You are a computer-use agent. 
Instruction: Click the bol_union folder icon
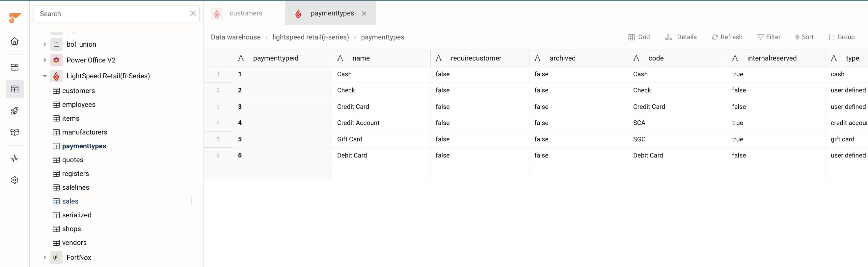click(x=57, y=44)
